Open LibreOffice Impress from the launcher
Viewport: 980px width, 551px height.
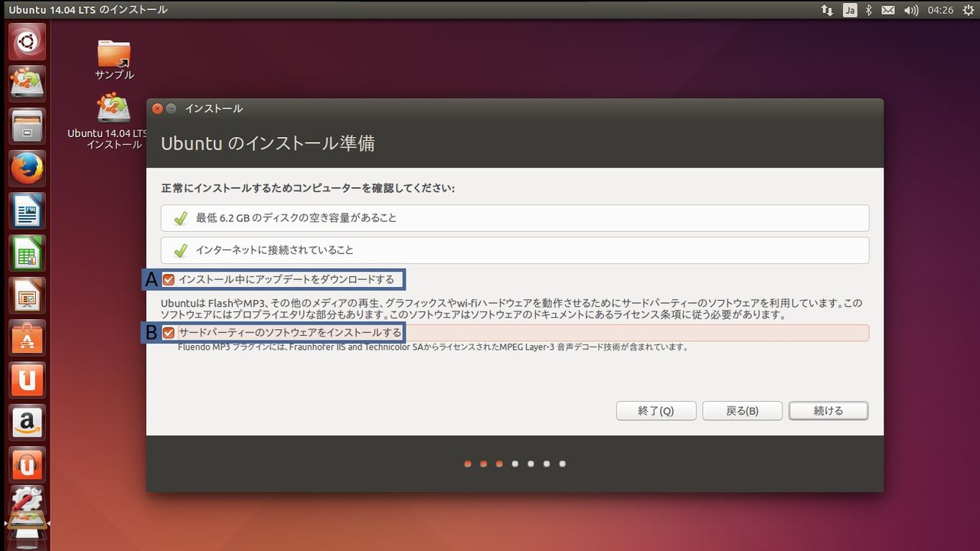coord(27,295)
